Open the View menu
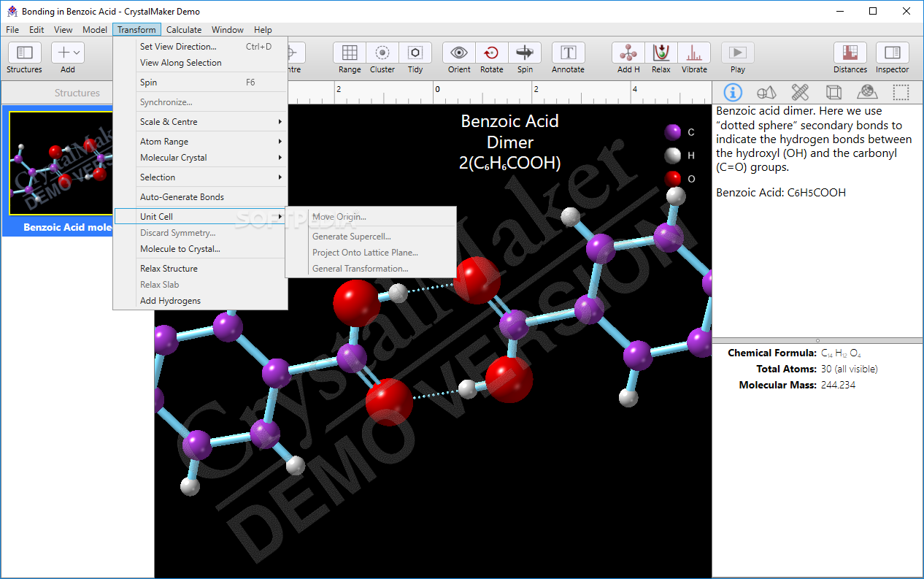Viewport: 924px width, 579px height. point(63,30)
